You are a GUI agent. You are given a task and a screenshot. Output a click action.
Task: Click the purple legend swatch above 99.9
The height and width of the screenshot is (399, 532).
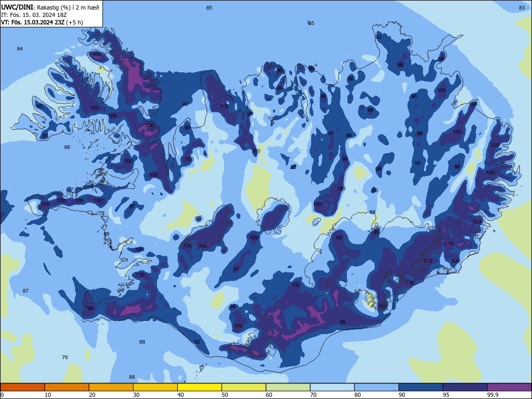[x=509, y=387]
